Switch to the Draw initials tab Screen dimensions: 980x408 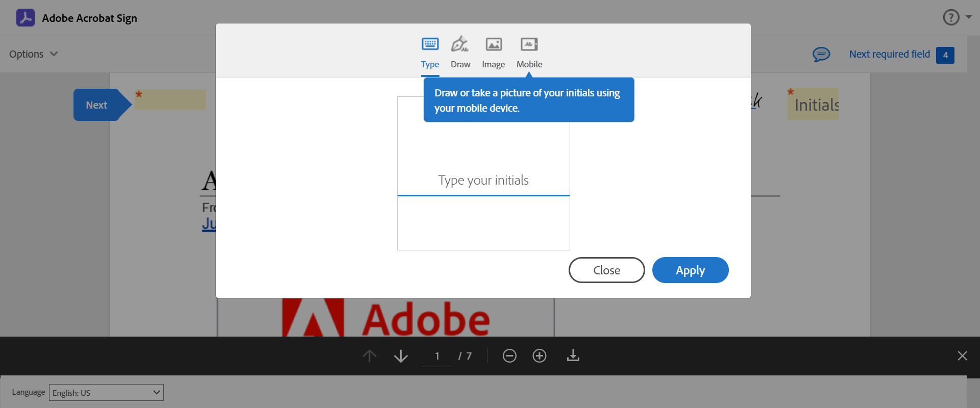coord(460,53)
